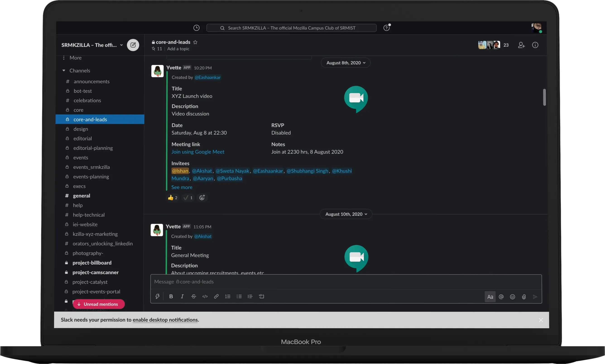The height and width of the screenshot is (364, 605).
Task: Insert a bulleted list
Action: pyautogui.click(x=239, y=296)
